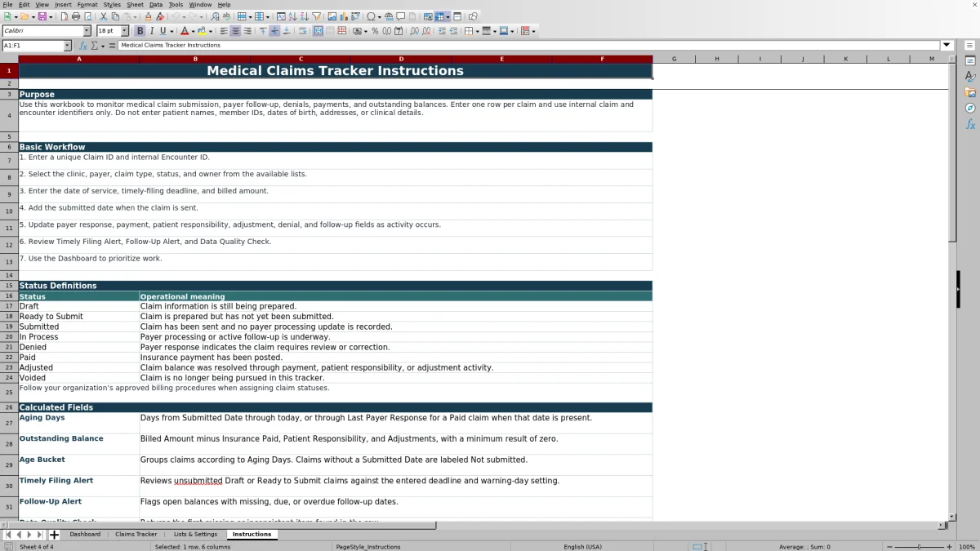Screen dimensions: 980x551
Task: Click the AutoFilter funnel icon
Action: tap(316, 16)
